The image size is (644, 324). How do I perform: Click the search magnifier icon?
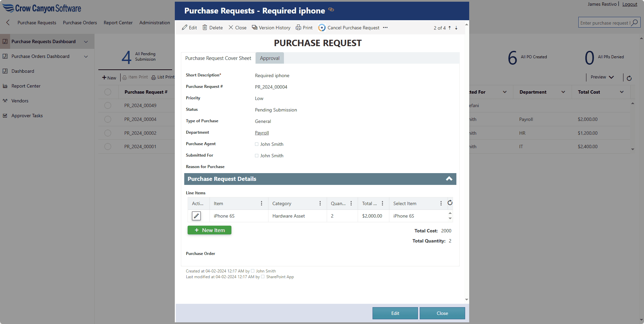click(635, 23)
